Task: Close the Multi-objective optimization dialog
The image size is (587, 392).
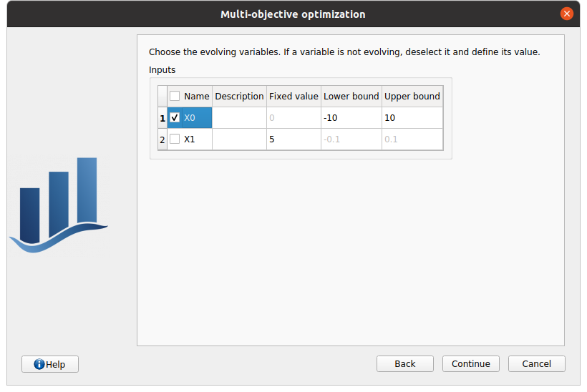Action: (567, 14)
